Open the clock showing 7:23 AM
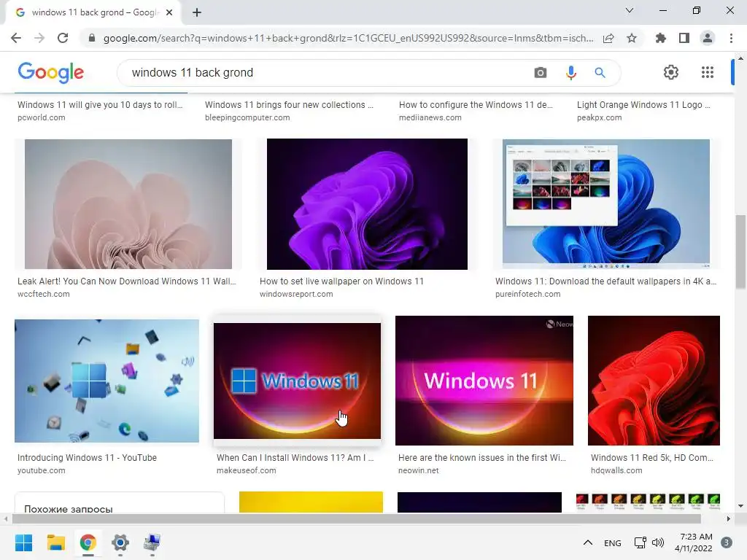This screenshot has height=560, width=747. coord(694,542)
